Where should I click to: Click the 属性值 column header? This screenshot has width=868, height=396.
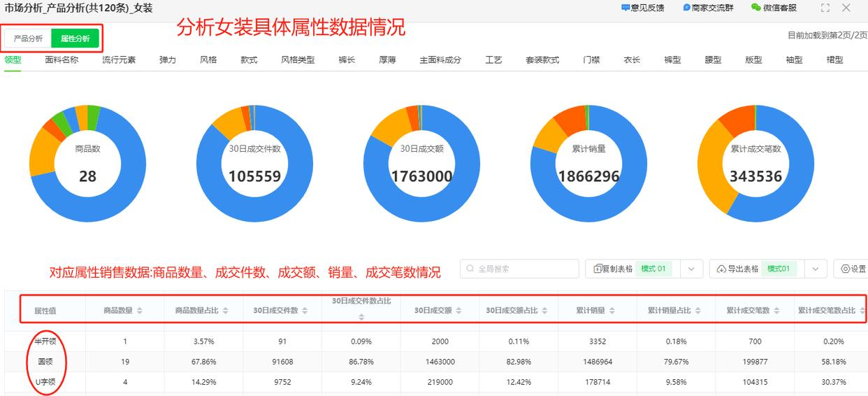[45, 311]
